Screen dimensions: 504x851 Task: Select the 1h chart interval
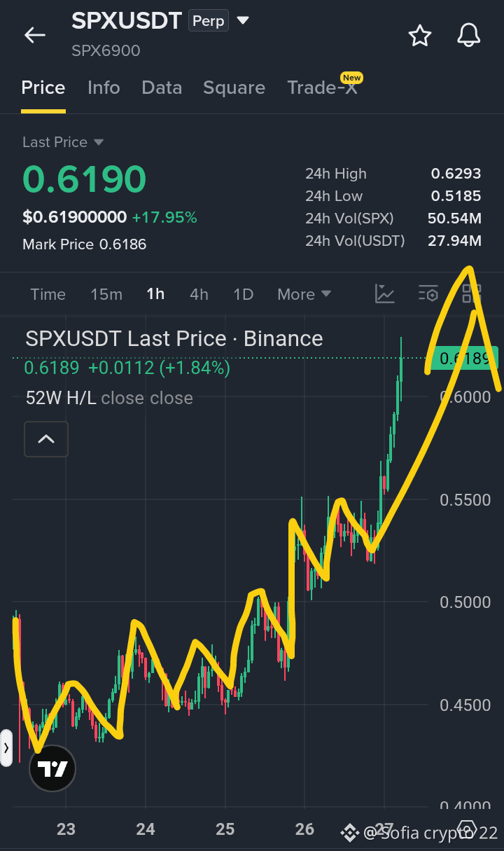[155, 294]
